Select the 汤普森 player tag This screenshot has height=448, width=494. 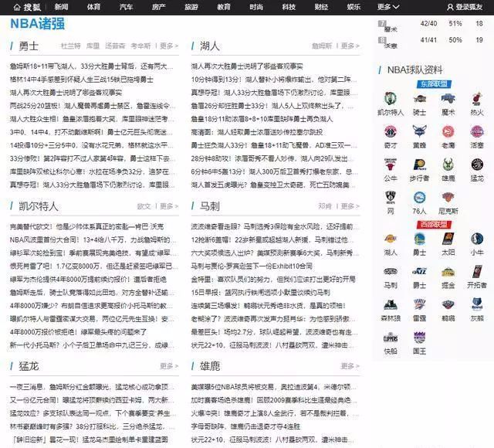point(115,46)
